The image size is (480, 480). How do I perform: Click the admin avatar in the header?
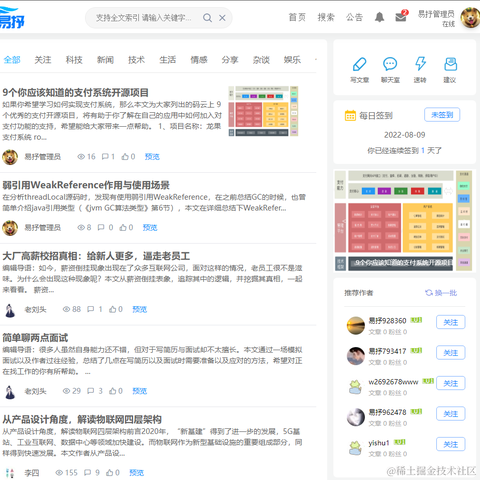471,18
